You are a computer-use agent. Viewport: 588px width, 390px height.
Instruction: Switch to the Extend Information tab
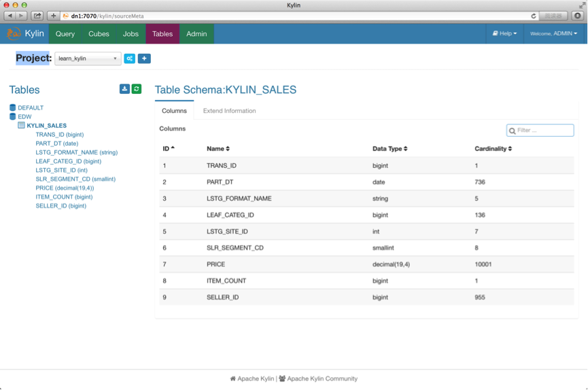pyautogui.click(x=230, y=111)
